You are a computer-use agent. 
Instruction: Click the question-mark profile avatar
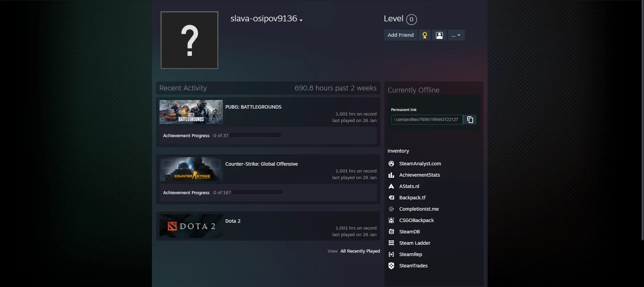point(189,40)
